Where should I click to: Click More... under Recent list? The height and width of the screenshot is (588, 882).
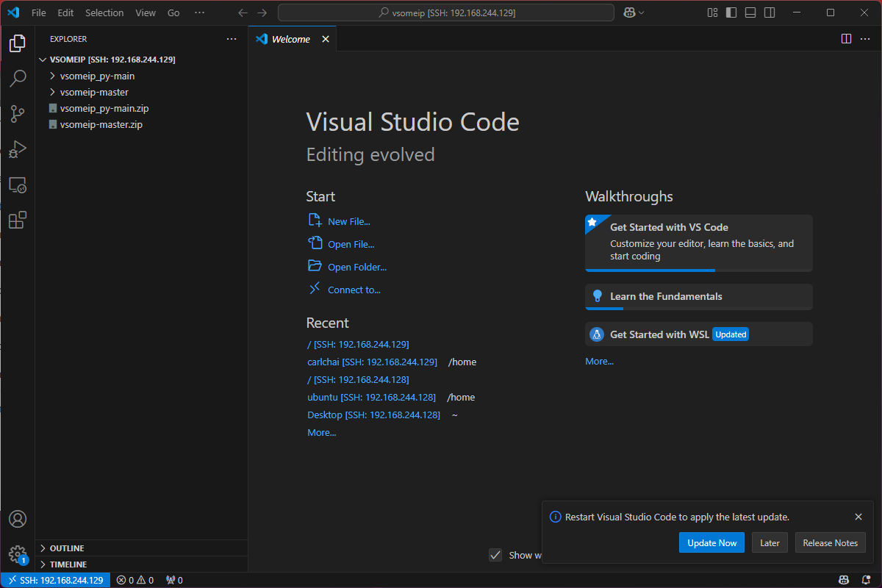coord(321,432)
